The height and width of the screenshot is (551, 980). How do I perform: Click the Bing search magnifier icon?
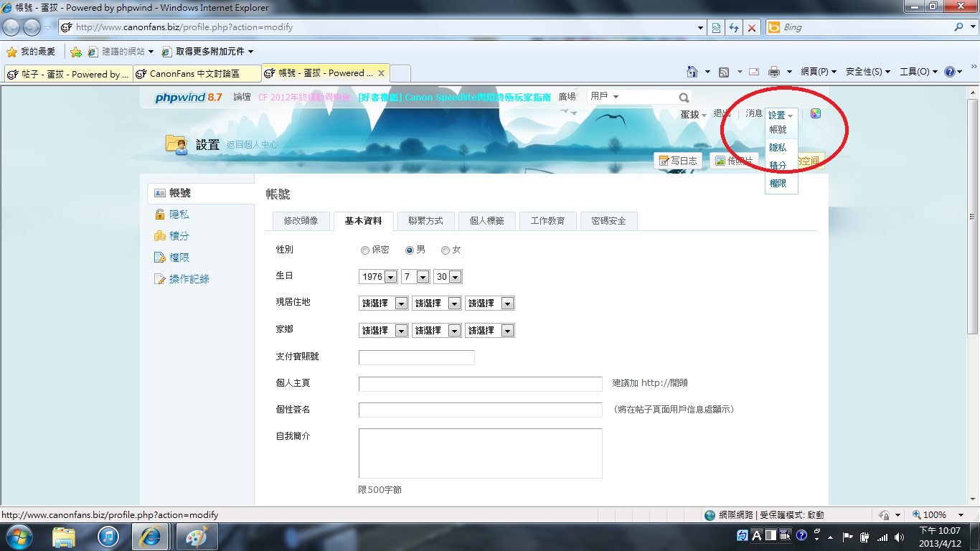click(959, 27)
